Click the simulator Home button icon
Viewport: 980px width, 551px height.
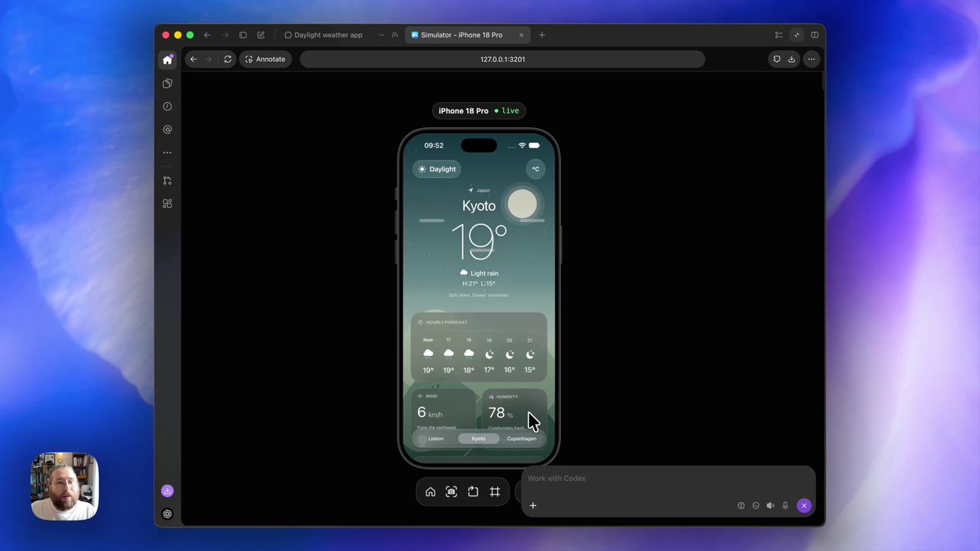tap(430, 491)
